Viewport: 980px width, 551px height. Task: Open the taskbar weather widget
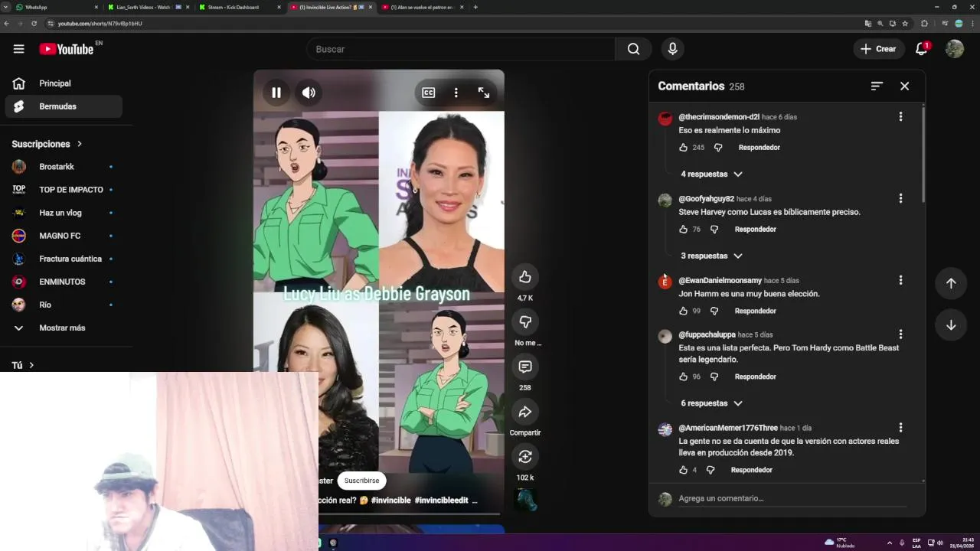pos(840,543)
